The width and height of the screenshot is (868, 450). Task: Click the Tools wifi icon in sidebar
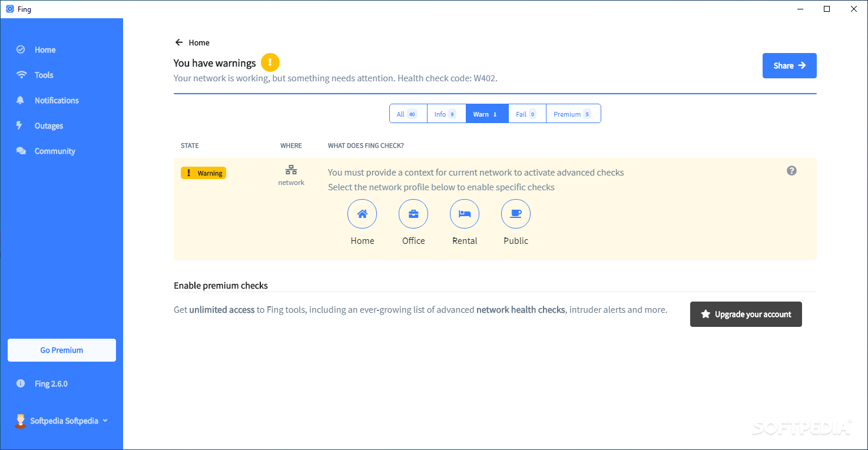(x=22, y=75)
